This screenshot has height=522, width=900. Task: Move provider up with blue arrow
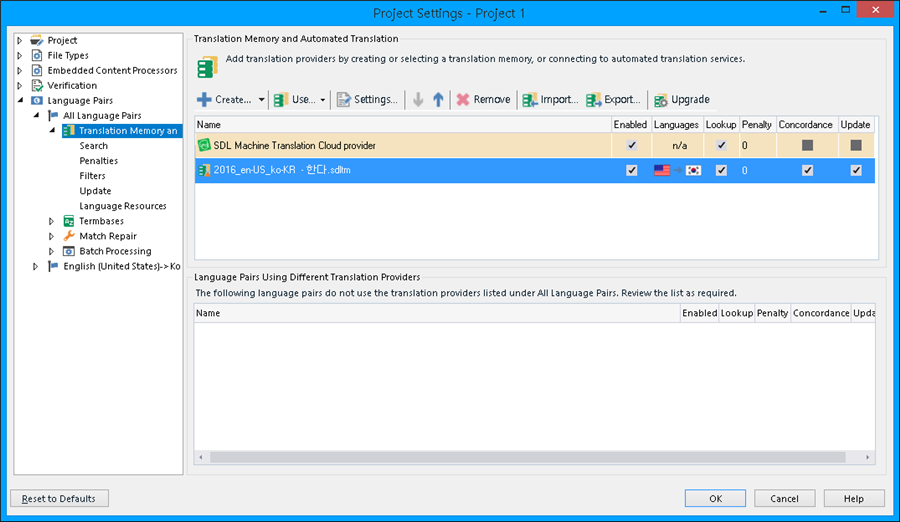pos(438,99)
